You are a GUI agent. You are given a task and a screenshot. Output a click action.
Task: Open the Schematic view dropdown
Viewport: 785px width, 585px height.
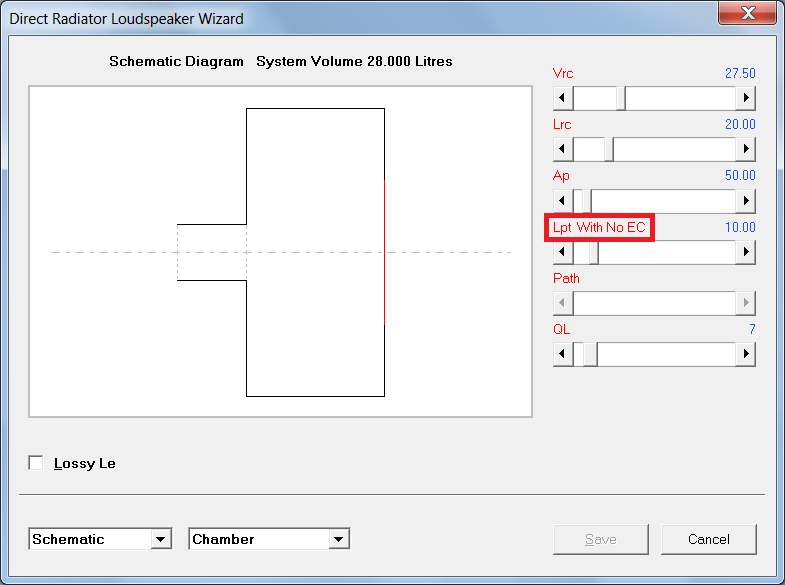click(x=161, y=539)
